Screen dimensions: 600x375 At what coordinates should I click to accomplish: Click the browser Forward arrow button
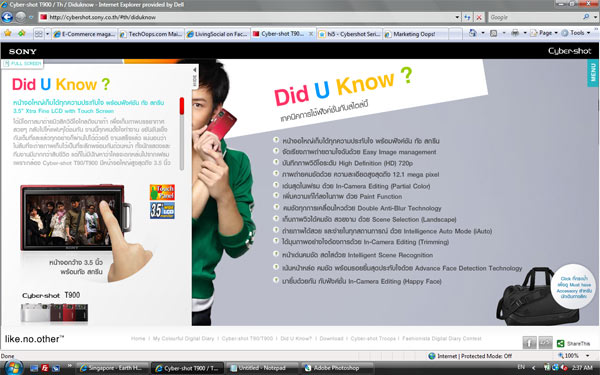[21, 17]
